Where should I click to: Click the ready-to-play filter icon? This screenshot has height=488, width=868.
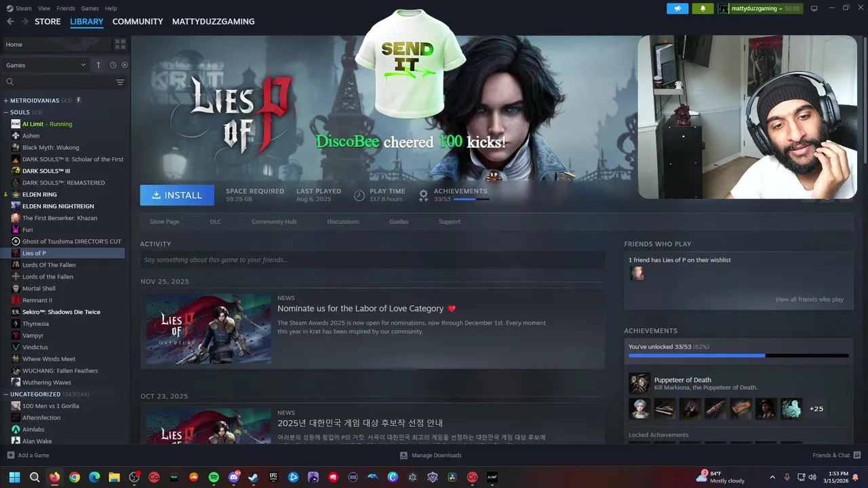[x=125, y=65]
